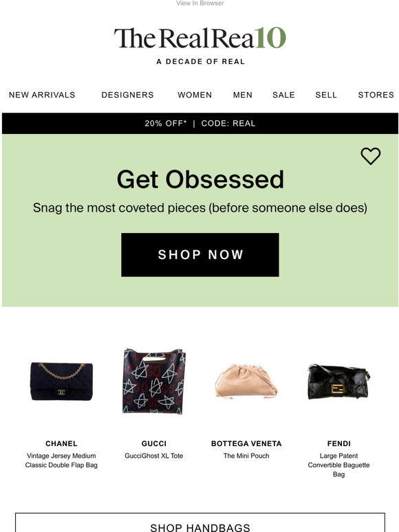The height and width of the screenshot is (532, 399).
Task: Open the Sale section
Action: pyautogui.click(x=284, y=95)
